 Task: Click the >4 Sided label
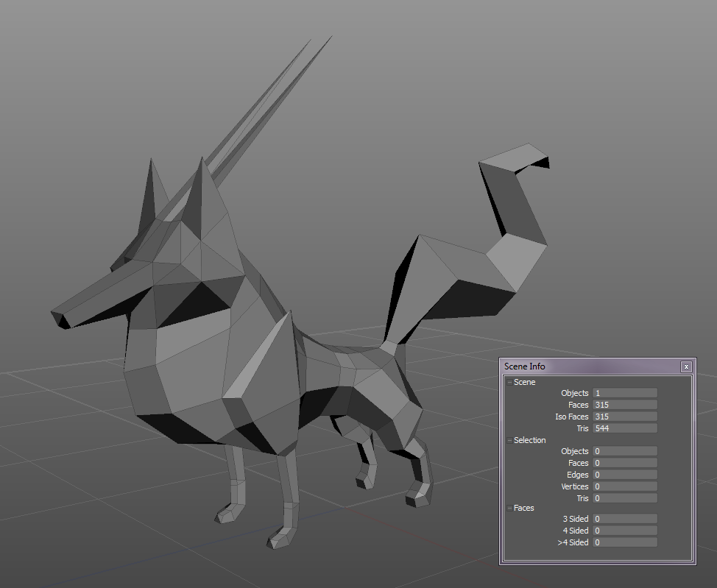573,542
